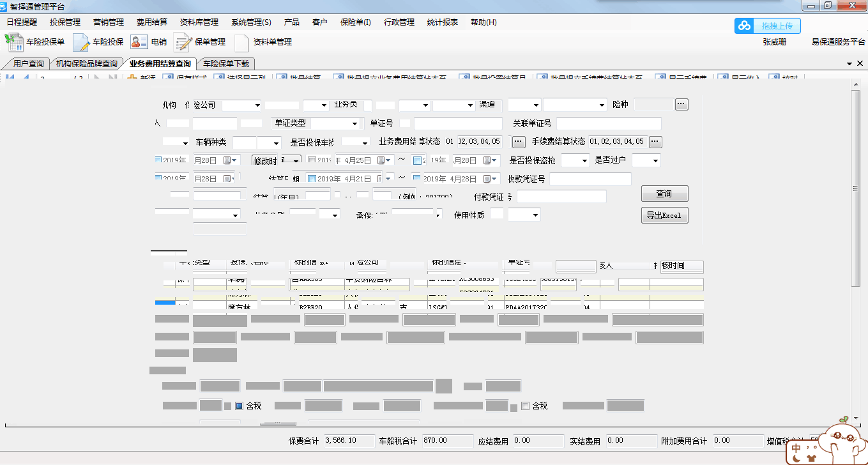Image resolution: width=868 pixels, height=465 pixels.
Task: Focus the 关联单证号 input field
Action: coord(609,123)
